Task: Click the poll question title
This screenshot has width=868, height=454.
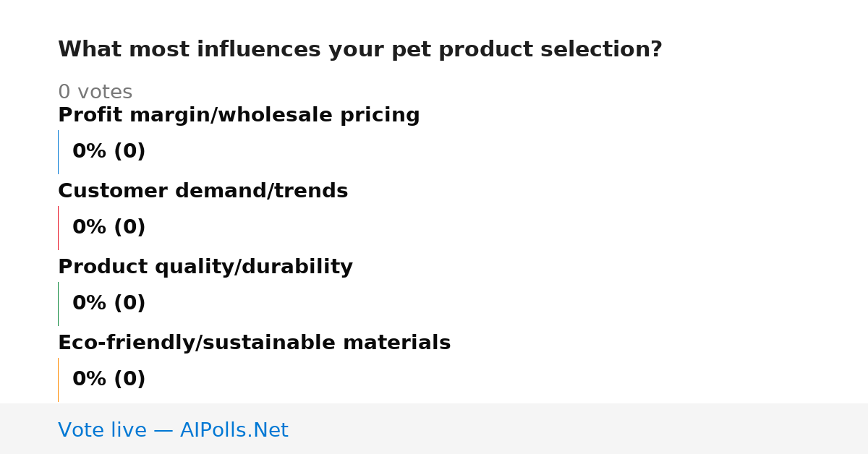Action: pos(360,50)
